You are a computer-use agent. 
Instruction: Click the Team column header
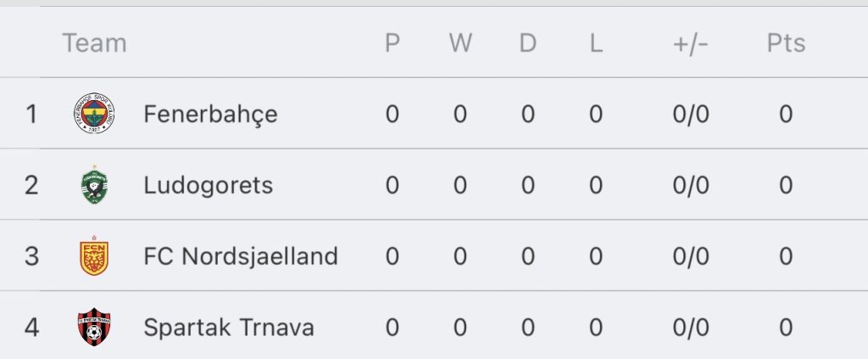point(94,42)
